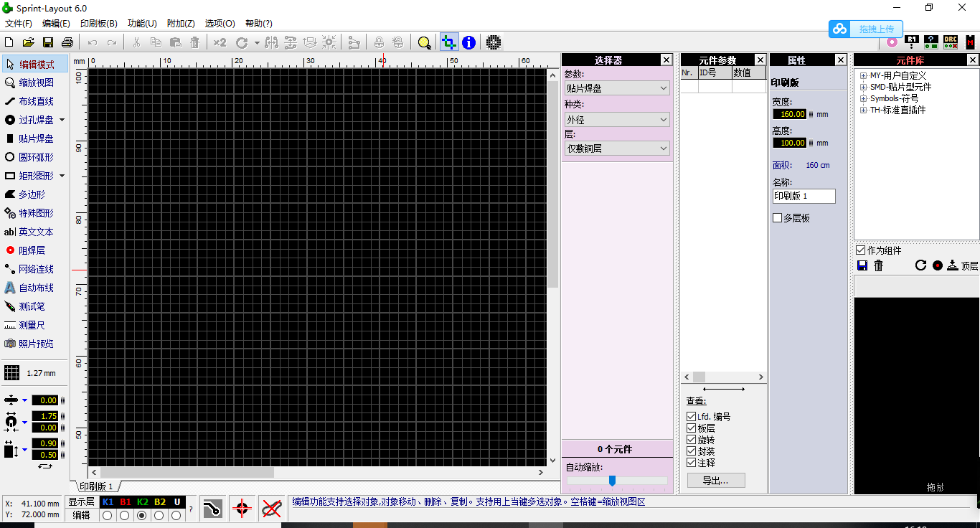Viewport: 980px width, 528px height.
Task: Select the 阻焊层 solder mask tool
Action: tap(35, 250)
